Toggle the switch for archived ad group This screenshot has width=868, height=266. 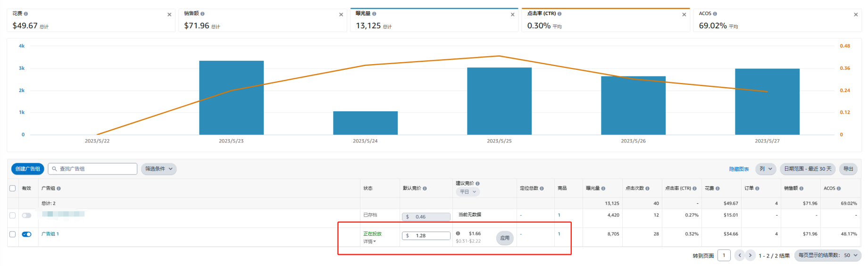[x=27, y=216]
